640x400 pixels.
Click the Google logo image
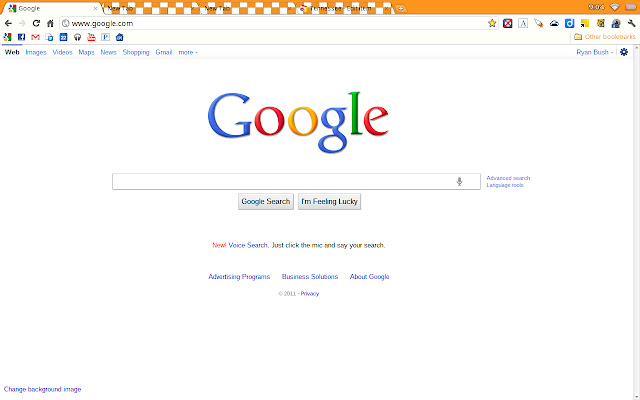pyautogui.click(x=298, y=122)
